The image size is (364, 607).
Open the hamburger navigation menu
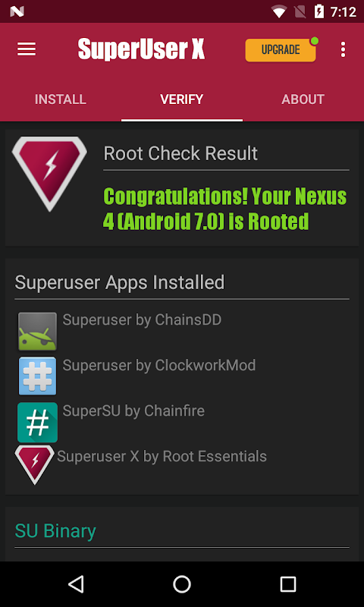(x=27, y=49)
